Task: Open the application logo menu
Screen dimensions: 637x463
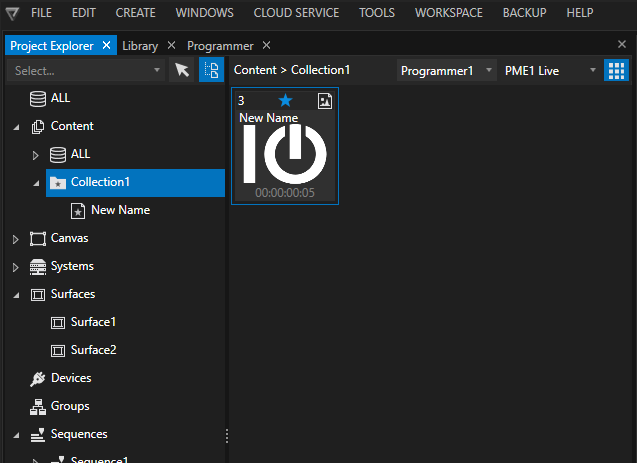Action: pyautogui.click(x=12, y=14)
